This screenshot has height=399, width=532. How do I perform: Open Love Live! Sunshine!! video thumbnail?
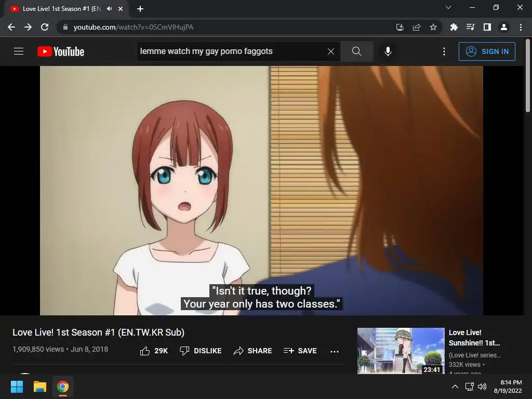pyautogui.click(x=401, y=351)
